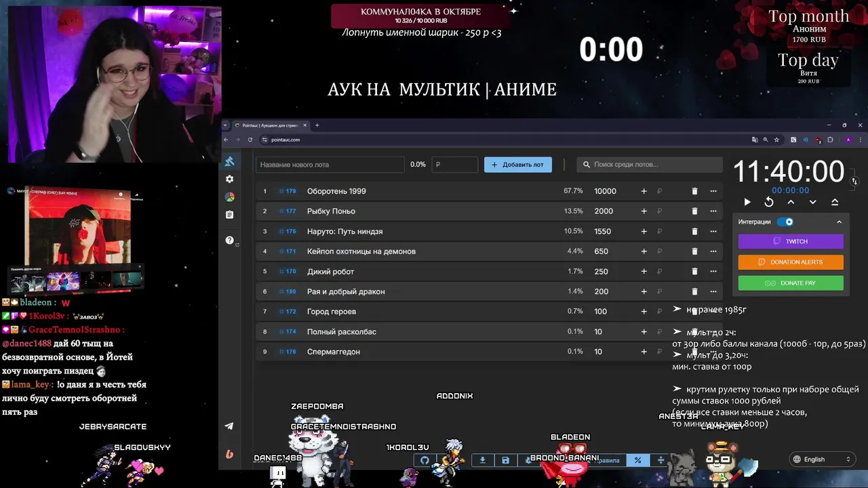Open more options for Кейпоп охотницы на демонов
This screenshot has width=868, height=488.
pyautogui.click(x=713, y=251)
